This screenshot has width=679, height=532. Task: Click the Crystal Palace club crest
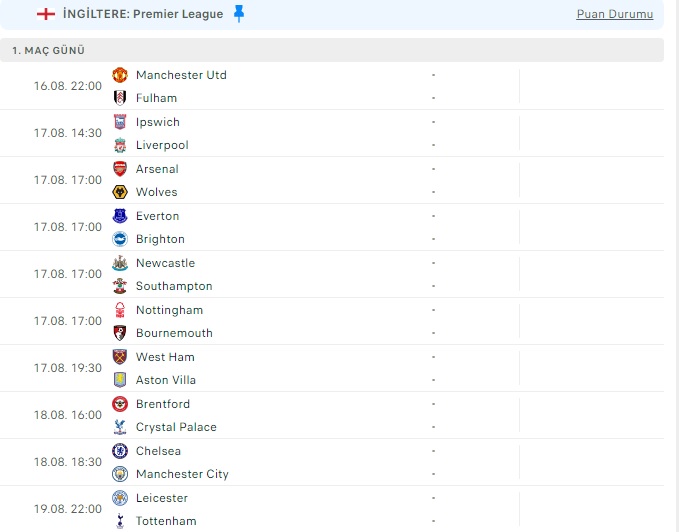tap(120, 427)
